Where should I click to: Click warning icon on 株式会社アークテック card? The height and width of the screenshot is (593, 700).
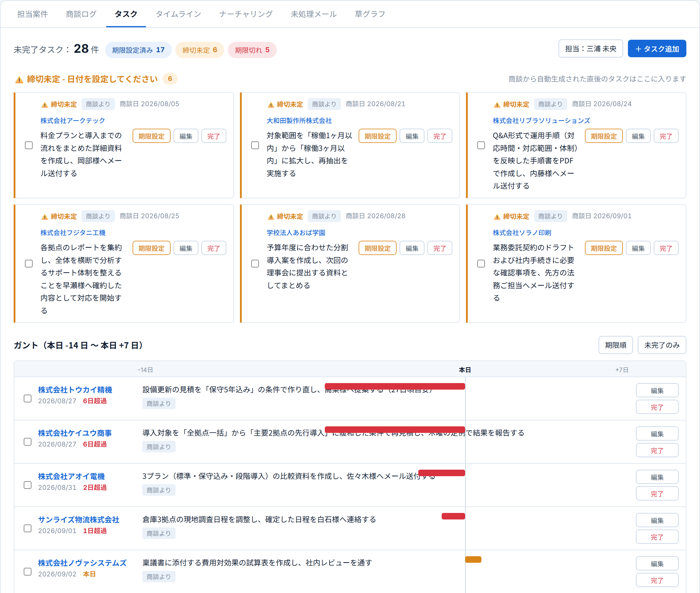44,105
